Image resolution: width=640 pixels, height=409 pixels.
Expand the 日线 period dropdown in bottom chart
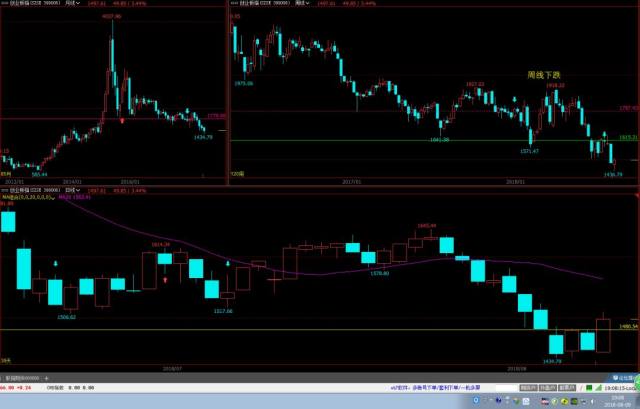[x=72, y=189]
